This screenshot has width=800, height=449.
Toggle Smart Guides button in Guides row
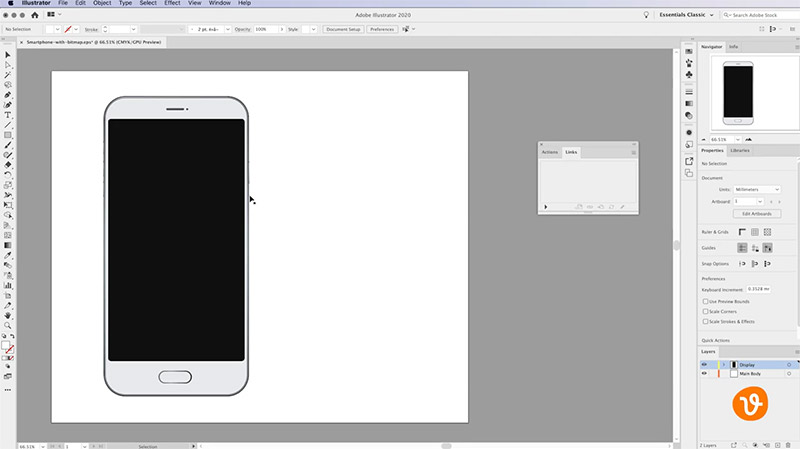pos(767,248)
